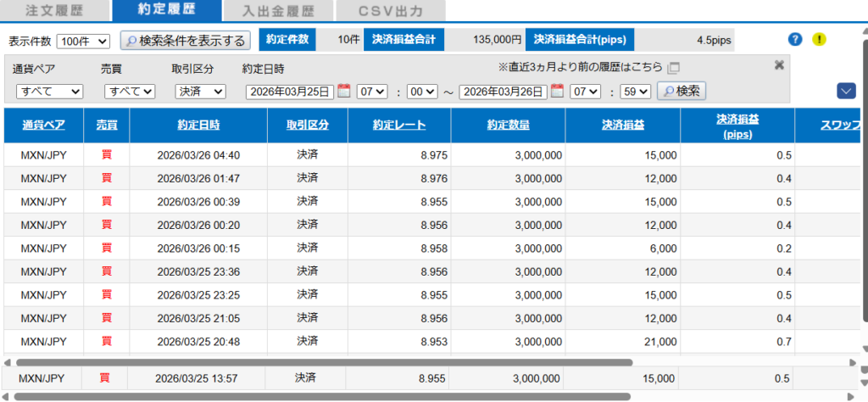
Task: Open the 取引区分 決済 dropdown
Action: click(x=200, y=92)
